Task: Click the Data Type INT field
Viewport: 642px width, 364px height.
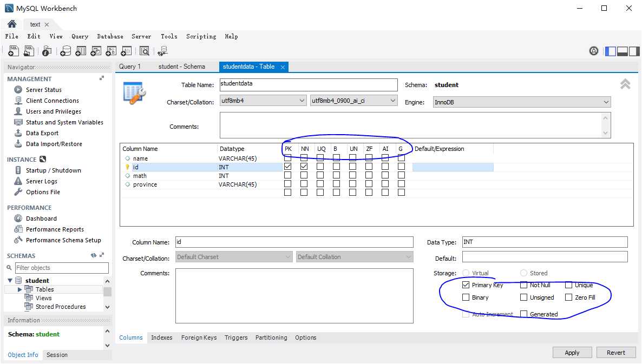Action: [545, 242]
